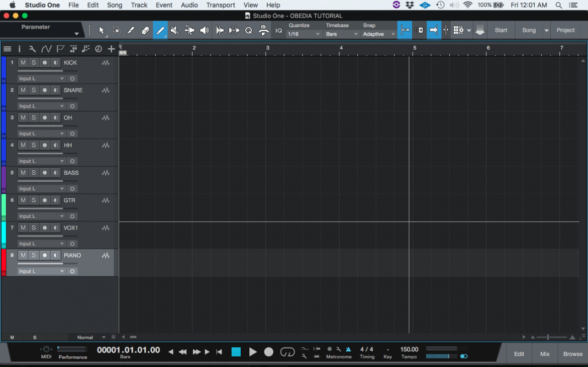Select the Eraser tool

point(146,30)
